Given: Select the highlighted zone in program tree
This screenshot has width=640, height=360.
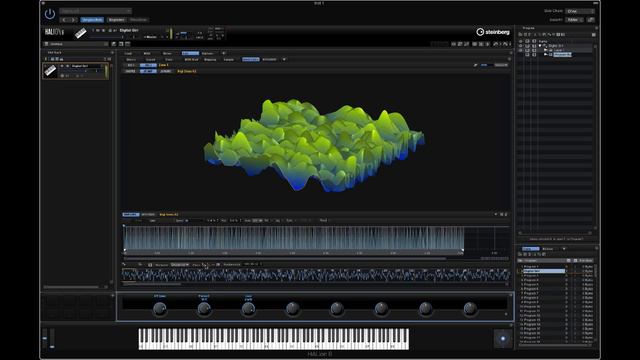Looking at the screenshot, I should point(562,54).
